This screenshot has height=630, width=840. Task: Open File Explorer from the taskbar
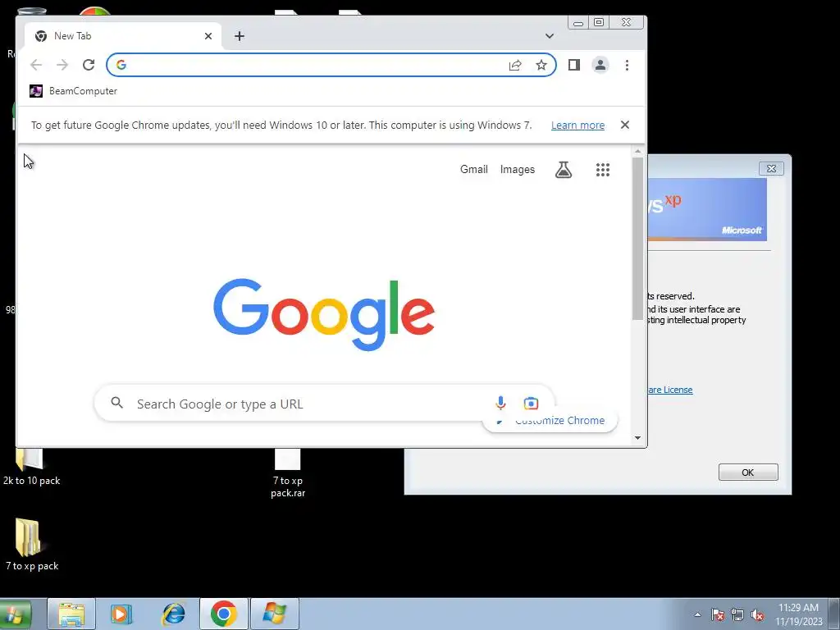71,614
